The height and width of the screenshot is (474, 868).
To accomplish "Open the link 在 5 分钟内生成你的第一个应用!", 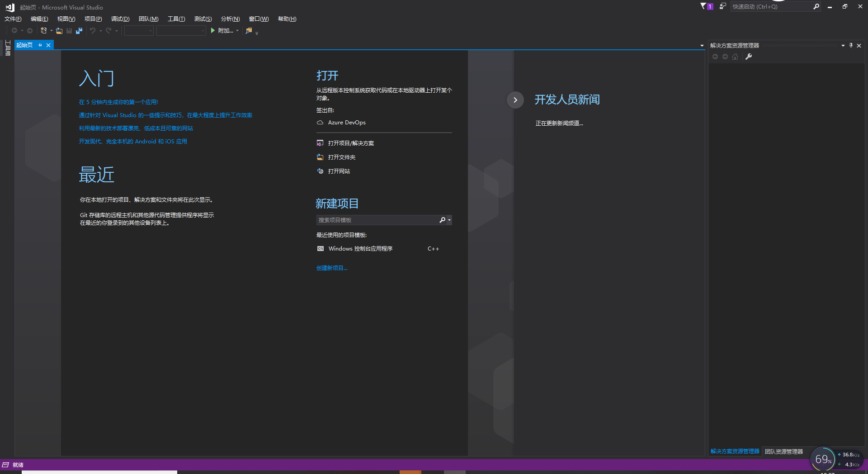I will coord(118,102).
